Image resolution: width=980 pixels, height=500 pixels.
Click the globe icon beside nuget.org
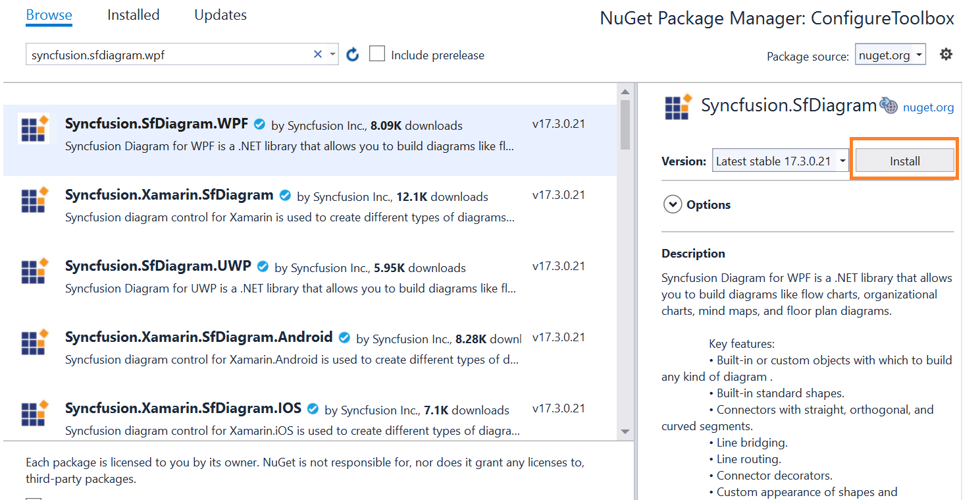(x=889, y=106)
